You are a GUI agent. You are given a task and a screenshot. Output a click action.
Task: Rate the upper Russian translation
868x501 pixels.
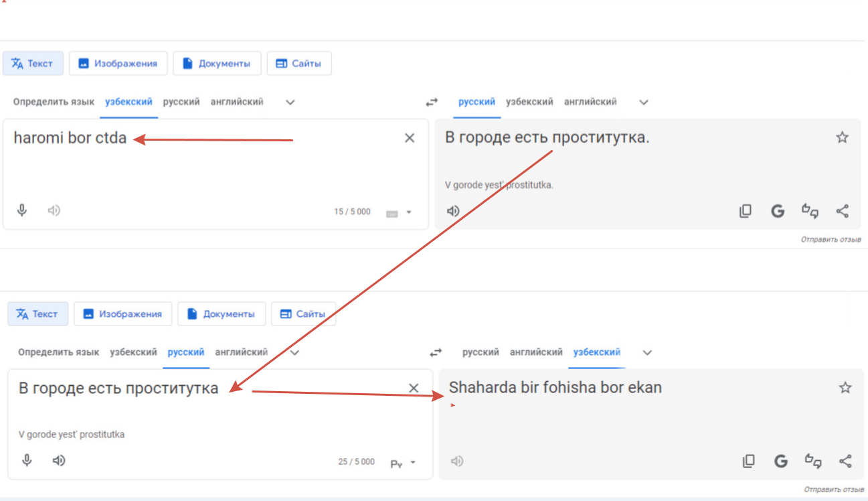pyautogui.click(x=810, y=211)
